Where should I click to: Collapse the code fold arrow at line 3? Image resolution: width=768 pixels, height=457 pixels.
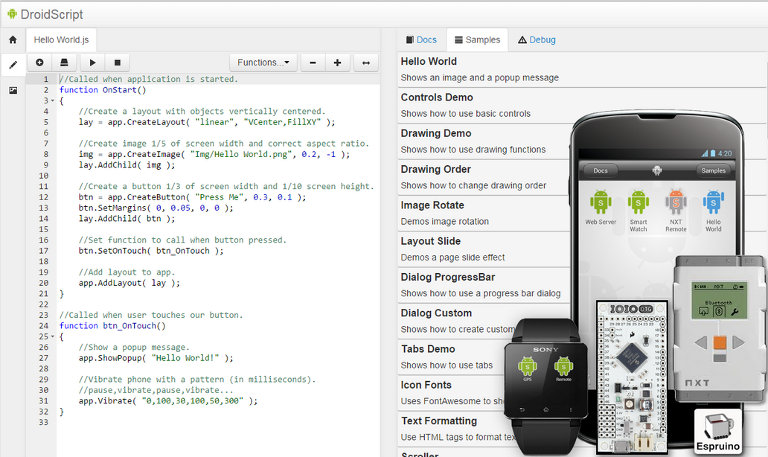[x=53, y=100]
